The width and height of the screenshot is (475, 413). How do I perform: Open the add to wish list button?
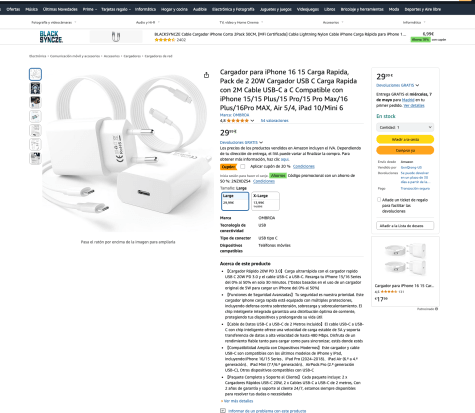click(x=405, y=226)
